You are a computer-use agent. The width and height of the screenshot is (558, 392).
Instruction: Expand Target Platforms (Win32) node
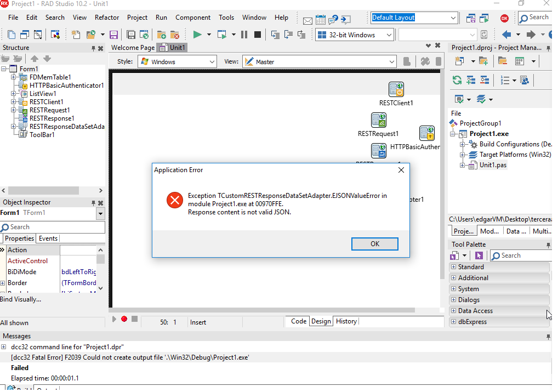(462, 155)
